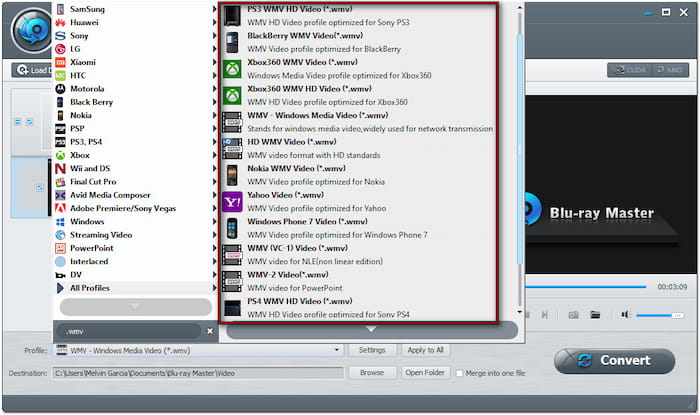Open the Profile dropdown list
The image size is (700, 415).
coord(336,351)
